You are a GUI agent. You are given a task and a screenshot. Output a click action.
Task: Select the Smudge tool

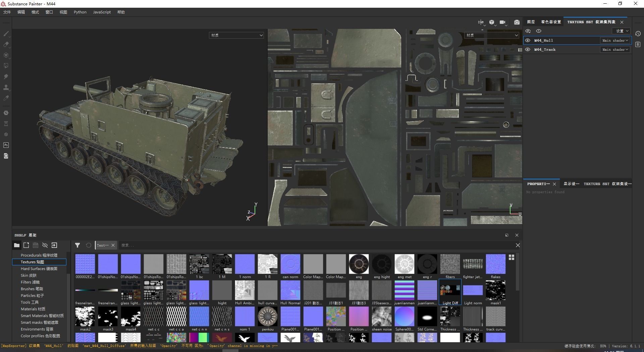coord(6,77)
